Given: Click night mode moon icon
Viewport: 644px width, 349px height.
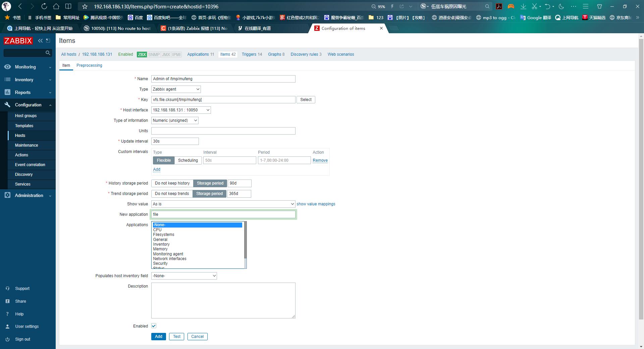Looking at the screenshot, I should coord(561,6).
